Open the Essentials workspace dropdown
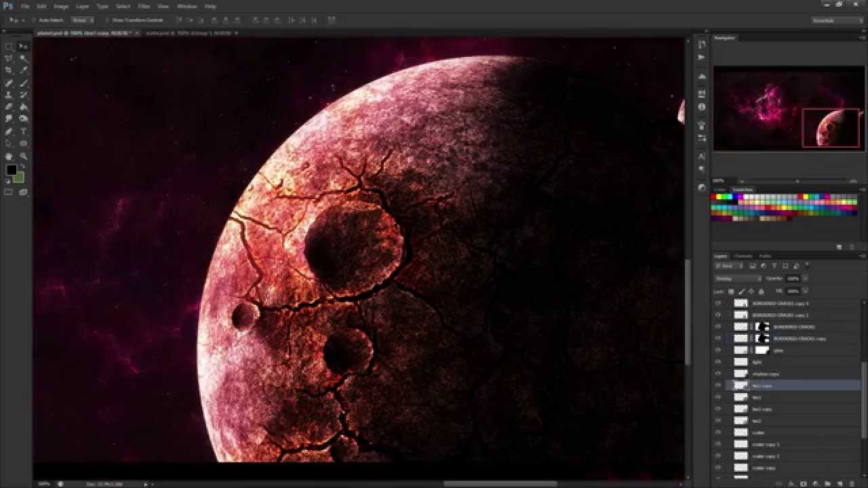Image resolution: width=868 pixels, height=488 pixels. [x=837, y=20]
